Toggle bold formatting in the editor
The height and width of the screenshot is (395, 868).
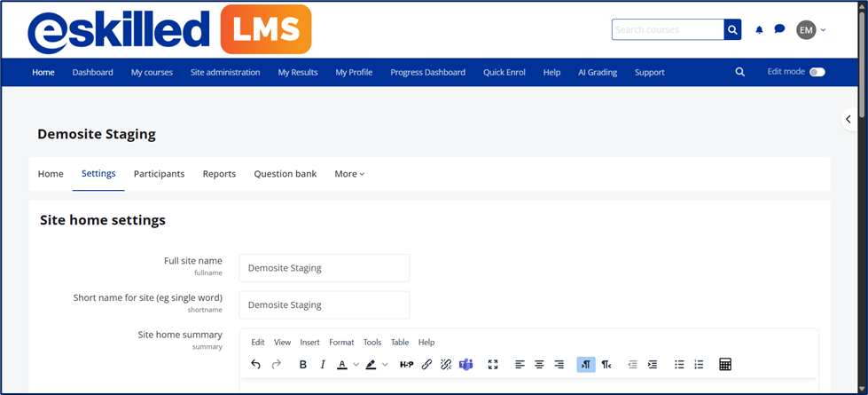click(302, 365)
